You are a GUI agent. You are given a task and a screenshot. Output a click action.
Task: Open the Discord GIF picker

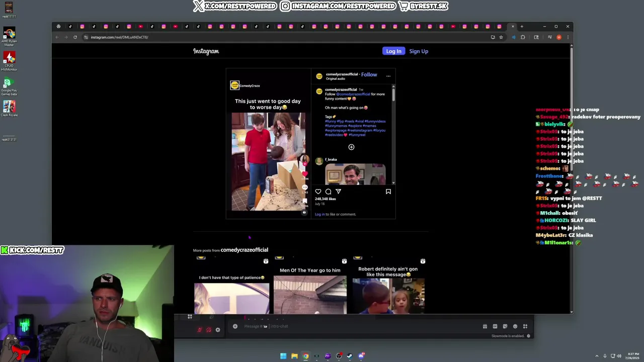pos(495,326)
